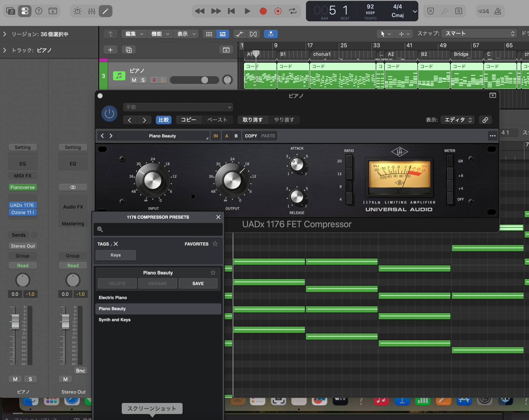Image resolution: width=529 pixels, height=420 pixels.
Task: Click the Capture Recording button
Action: tap(278, 11)
